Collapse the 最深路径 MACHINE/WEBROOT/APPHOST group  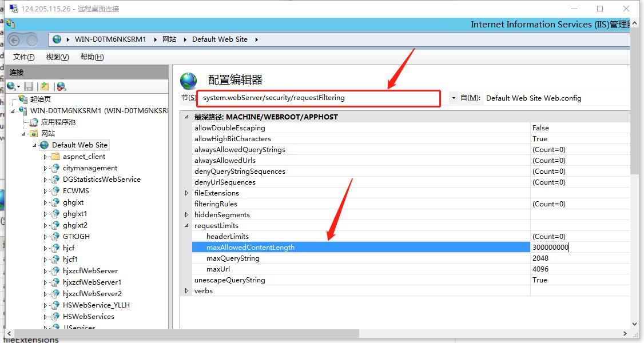coord(186,117)
